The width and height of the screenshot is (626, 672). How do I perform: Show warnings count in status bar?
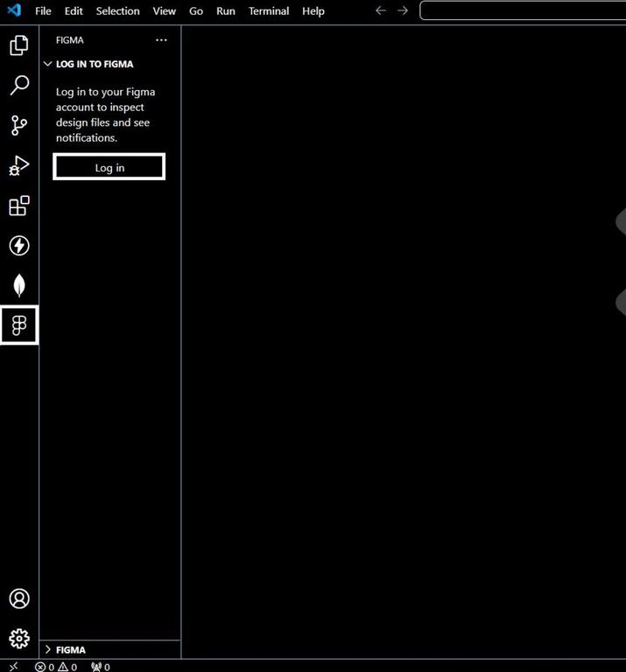tap(67, 667)
